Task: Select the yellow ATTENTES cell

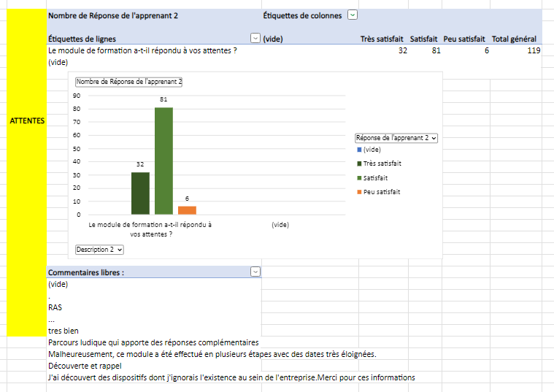Action: point(27,121)
